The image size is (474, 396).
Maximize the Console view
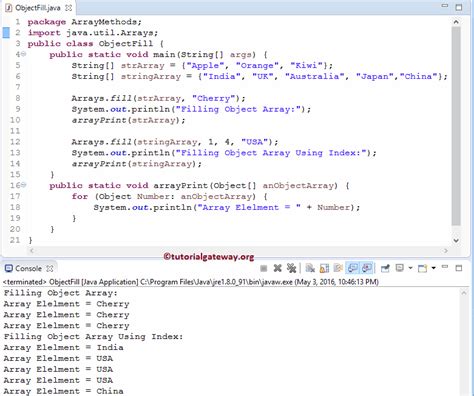[459, 268]
